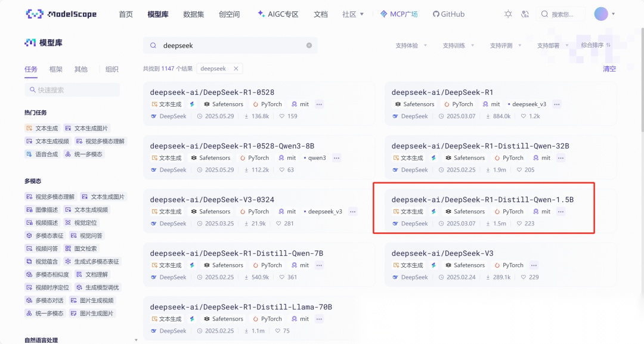The image size is (644, 344).
Task: Click the heart icon on DeepSeek-R1 card
Action: 523,116
